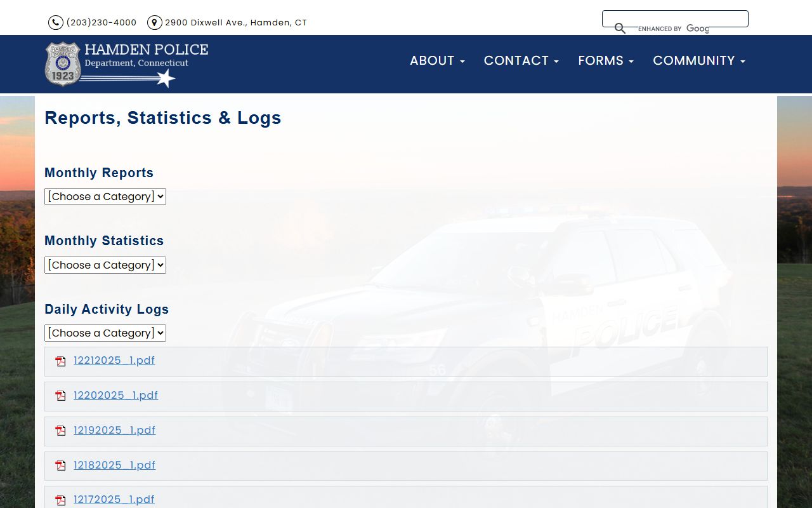The height and width of the screenshot is (508, 812).
Task: Click the address 2900 Dixwell Ave., Hamden, CT
Action: click(x=236, y=23)
